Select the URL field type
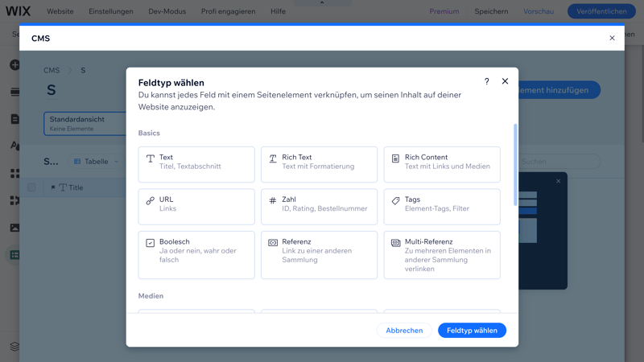Screen dimensions: 644x362 click(196, 206)
